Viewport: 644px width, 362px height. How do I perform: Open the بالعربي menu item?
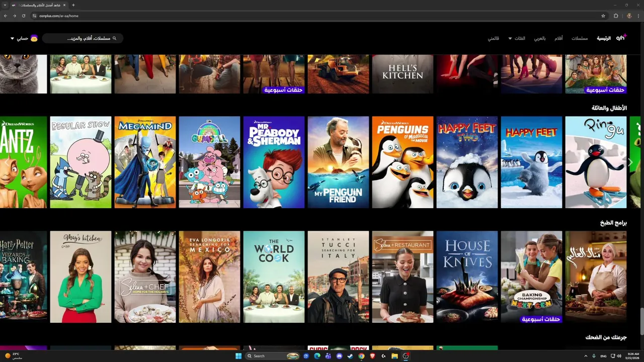pos(540,38)
